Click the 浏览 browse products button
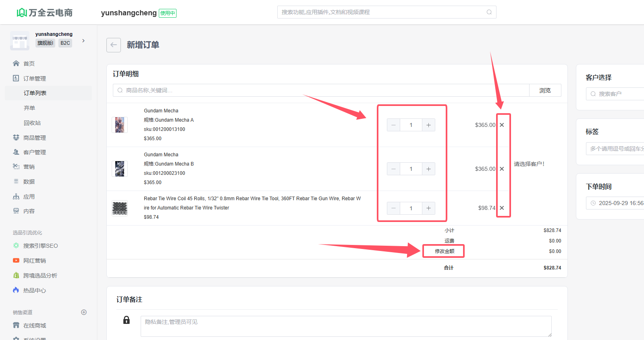 tap(545, 90)
